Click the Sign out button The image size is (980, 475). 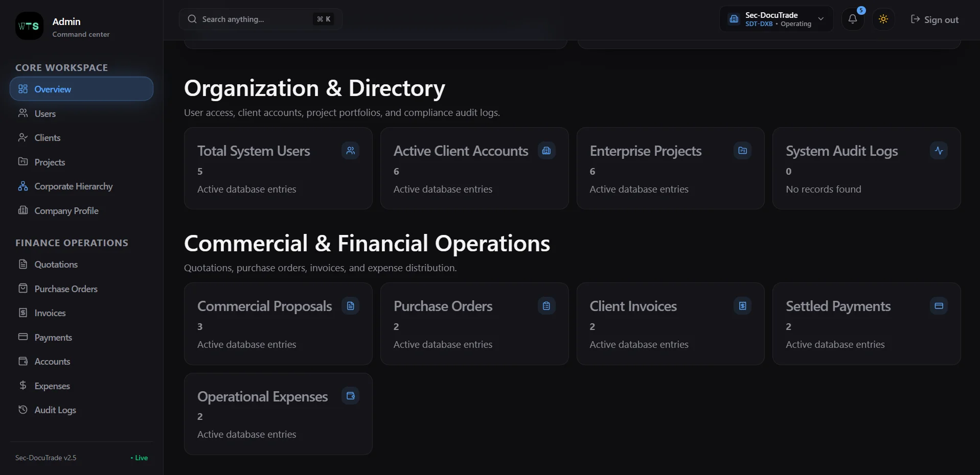pos(935,19)
